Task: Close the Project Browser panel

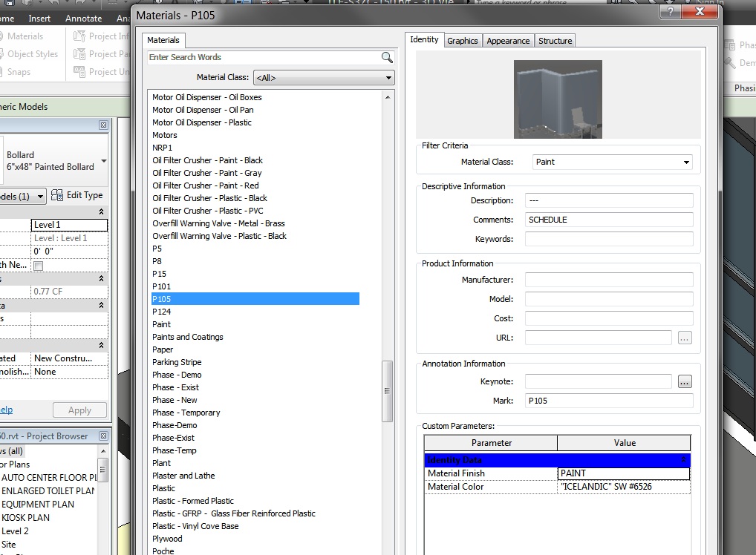Action: (x=103, y=436)
